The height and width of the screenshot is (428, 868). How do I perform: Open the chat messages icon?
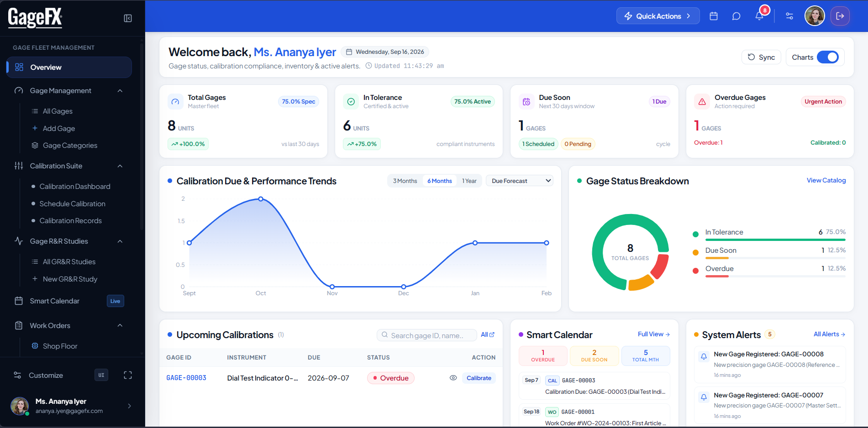[736, 16]
